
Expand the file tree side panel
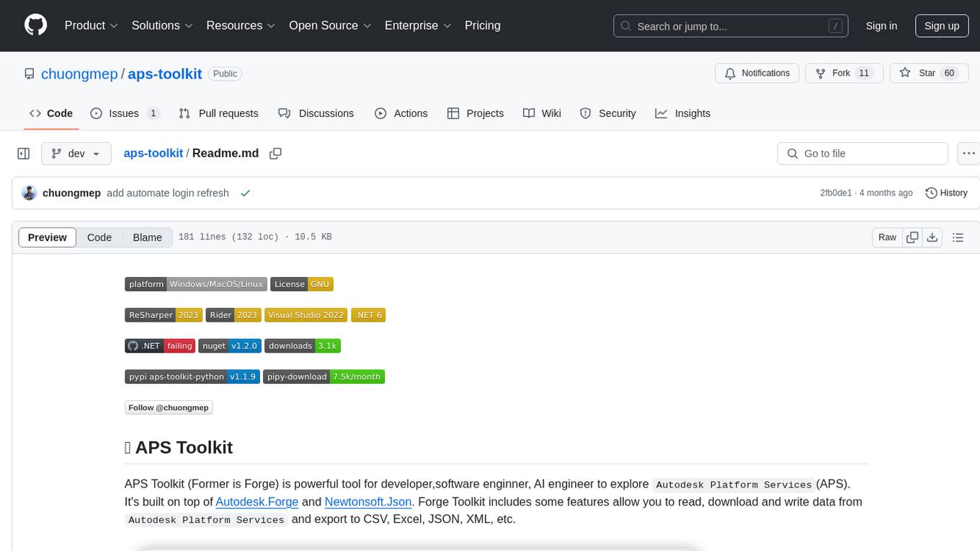[24, 154]
